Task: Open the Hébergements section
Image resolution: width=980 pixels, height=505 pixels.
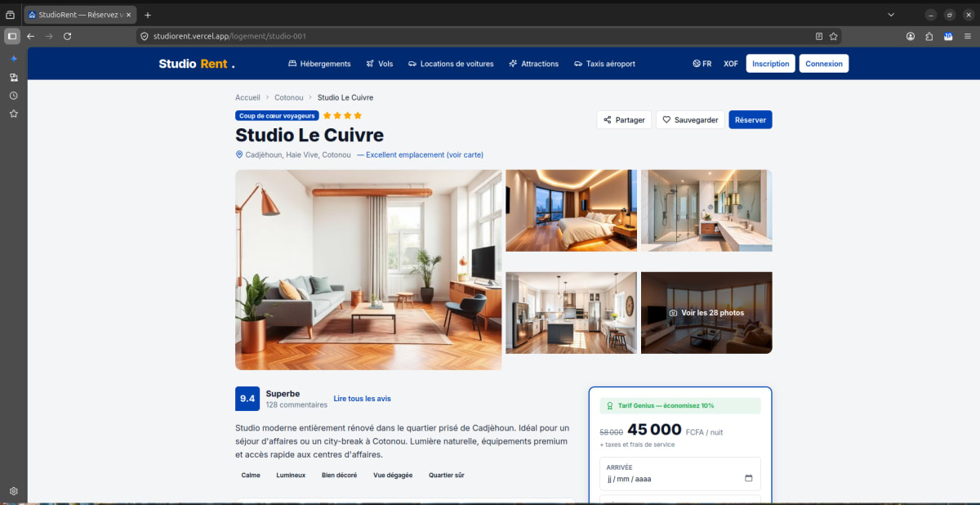Action: pyautogui.click(x=319, y=64)
